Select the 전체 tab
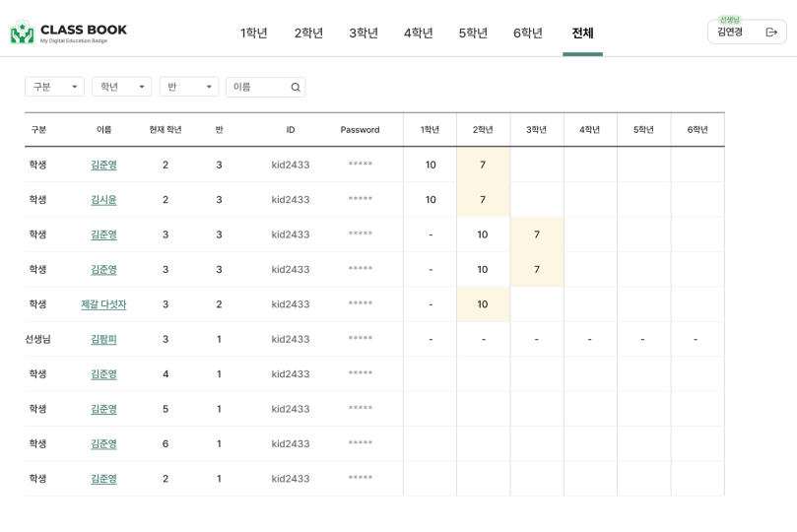The image size is (797, 532). [582, 33]
